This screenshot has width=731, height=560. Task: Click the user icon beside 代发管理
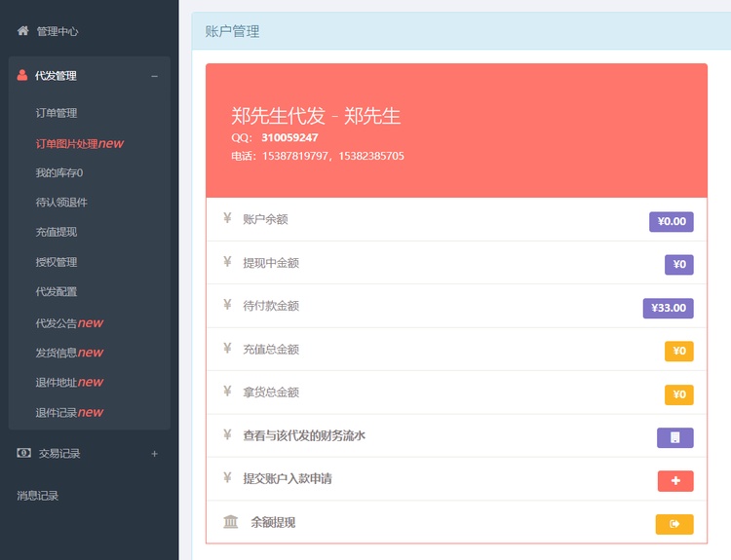pos(22,75)
